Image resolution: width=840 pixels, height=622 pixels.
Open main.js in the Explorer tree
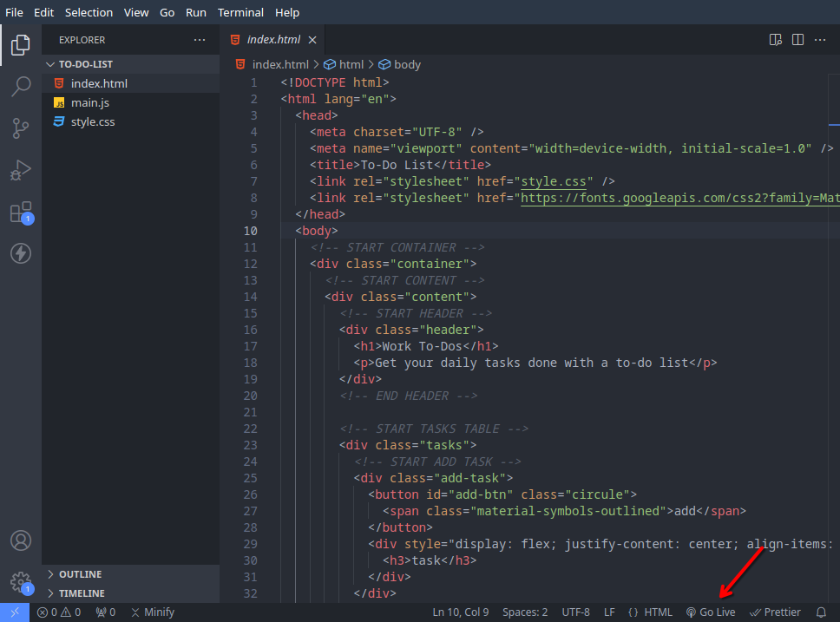pos(131,103)
